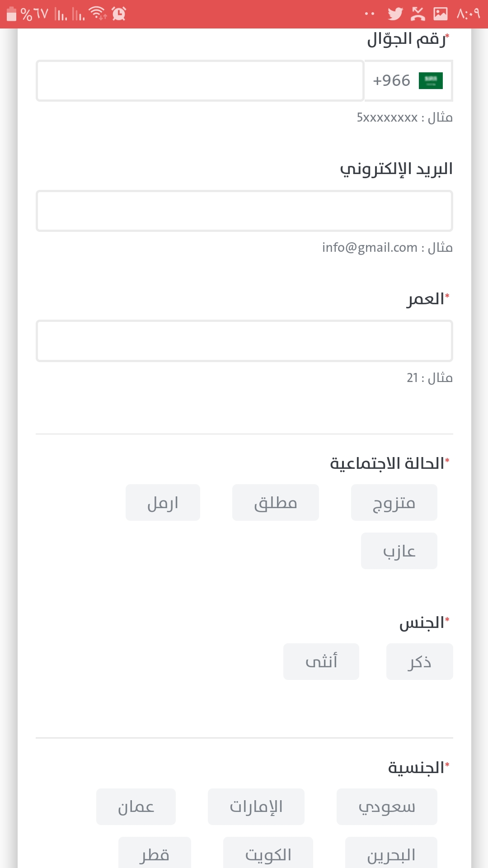Choose سعودي nationality

click(x=387, y=807)
